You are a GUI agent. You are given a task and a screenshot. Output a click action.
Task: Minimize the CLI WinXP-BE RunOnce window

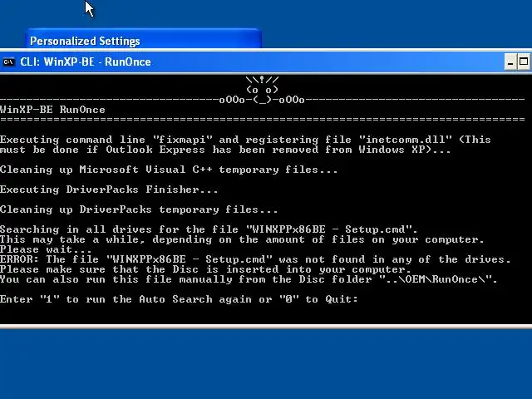pyautogui.click(x=510, y=62)
